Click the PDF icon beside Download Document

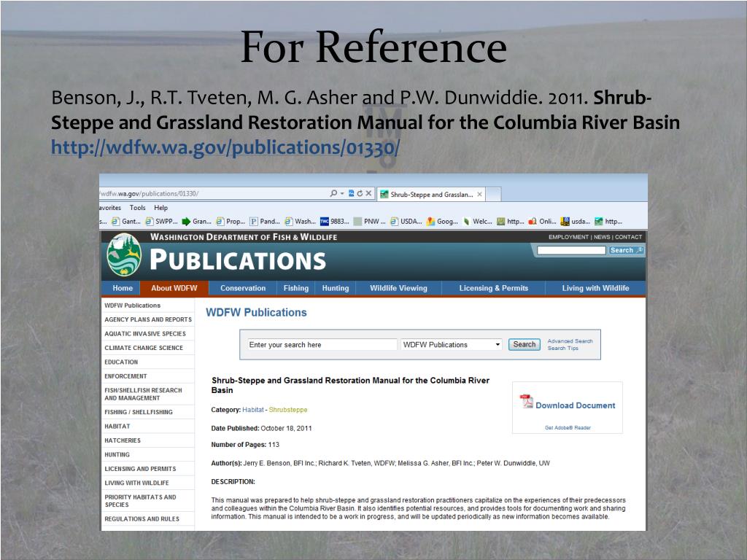pos(526,402)
